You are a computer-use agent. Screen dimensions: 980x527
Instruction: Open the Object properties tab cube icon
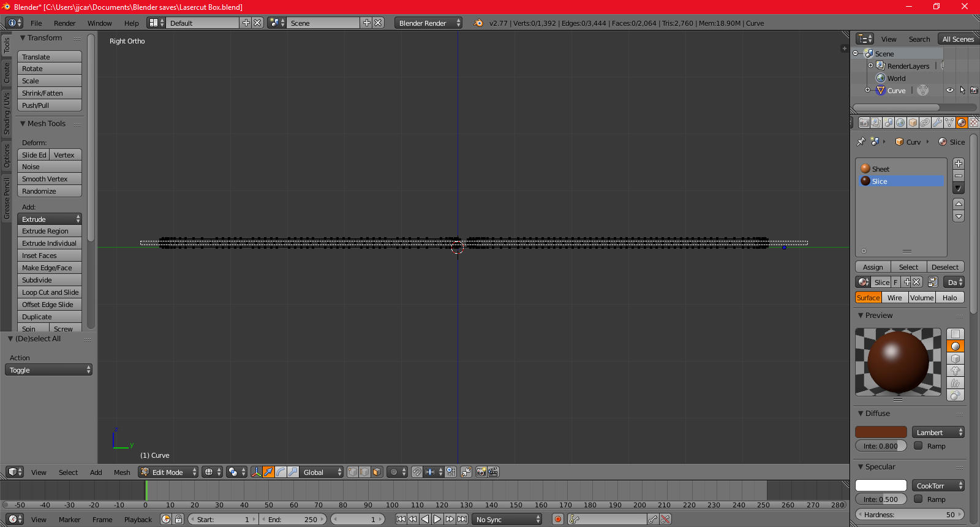click(913, 123)
